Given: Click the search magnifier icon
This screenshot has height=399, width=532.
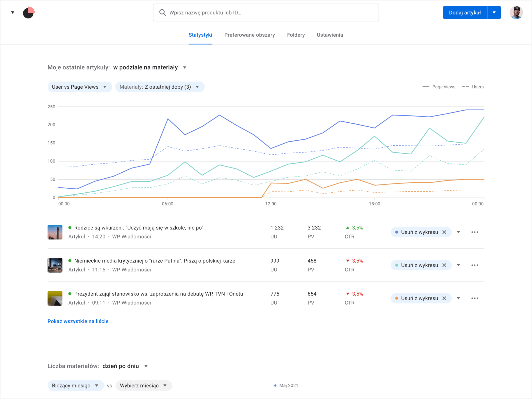Looking at the screenshot, I should point(162,13).
